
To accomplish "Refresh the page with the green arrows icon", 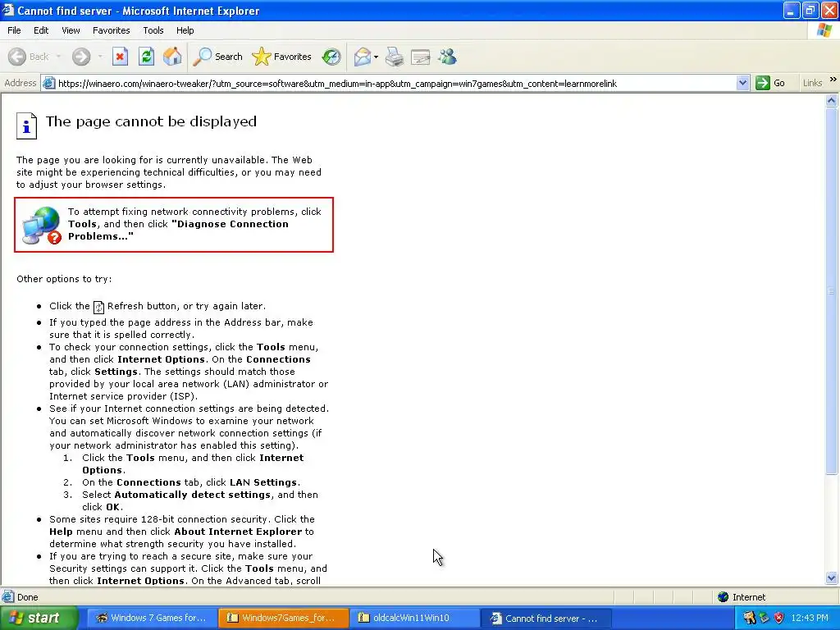I will pyautogui.click(x=146, y=57).
